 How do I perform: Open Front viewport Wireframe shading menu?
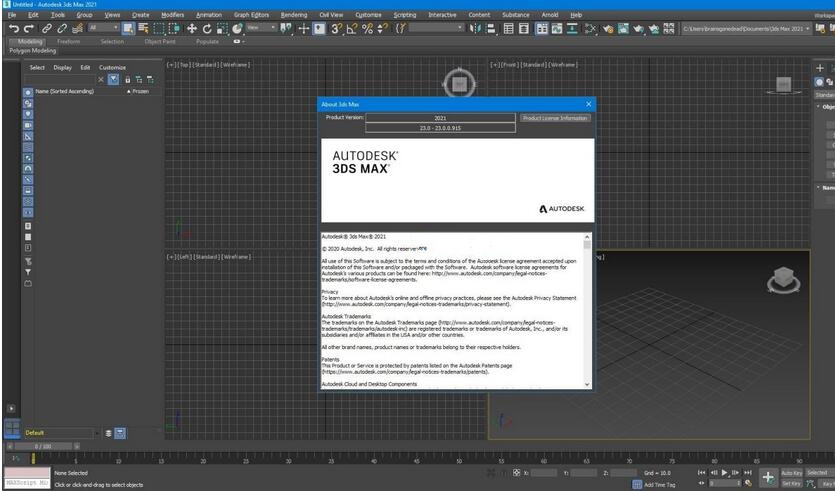click(x=562, y=64)
